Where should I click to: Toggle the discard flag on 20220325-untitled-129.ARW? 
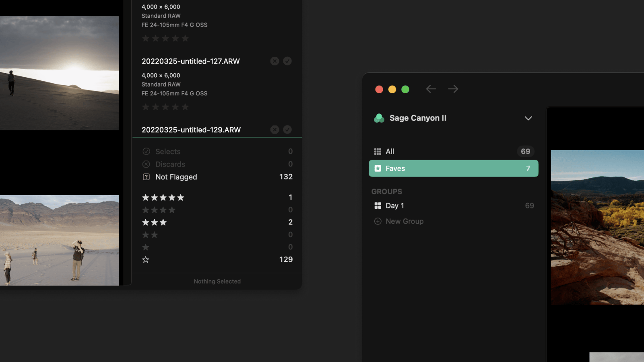pyautogui.click(x=275, y=130)
